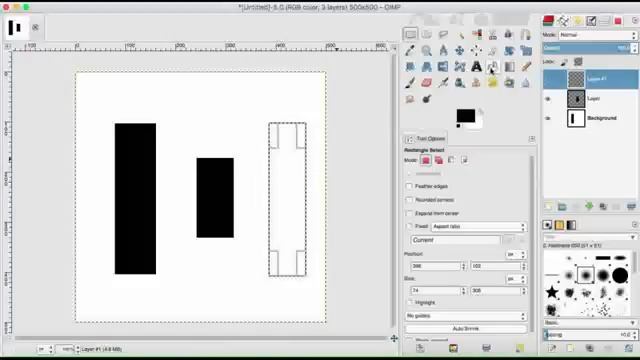Select the Rotate tool
The width and height of the screenshot is (640, 360).
click(x=509, y=51)
